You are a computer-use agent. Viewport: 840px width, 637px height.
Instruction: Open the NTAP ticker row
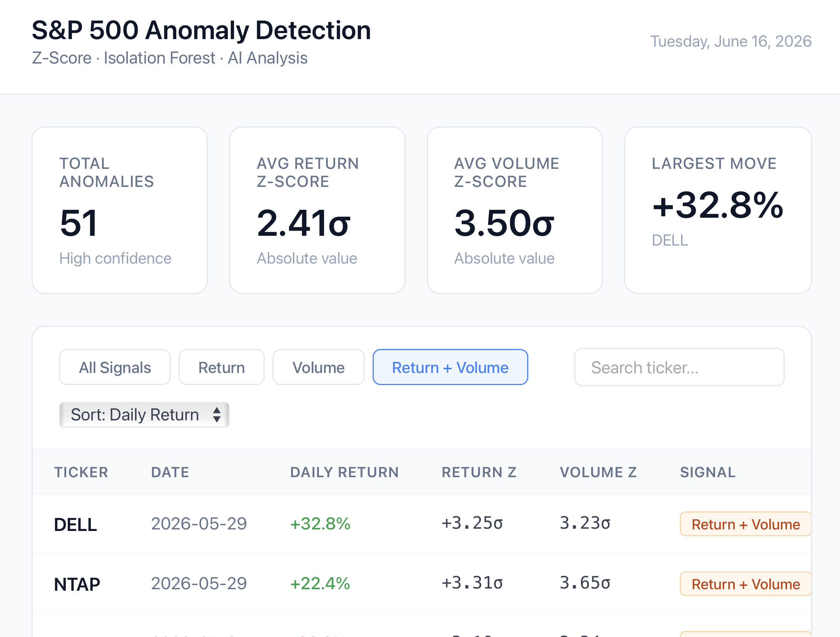pos(422,584)
